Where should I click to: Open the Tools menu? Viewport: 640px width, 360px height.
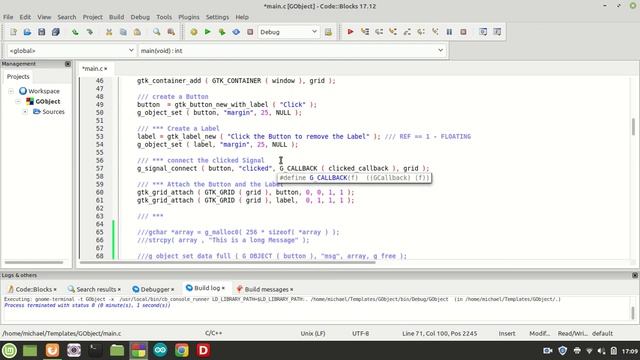coord(164,17)
